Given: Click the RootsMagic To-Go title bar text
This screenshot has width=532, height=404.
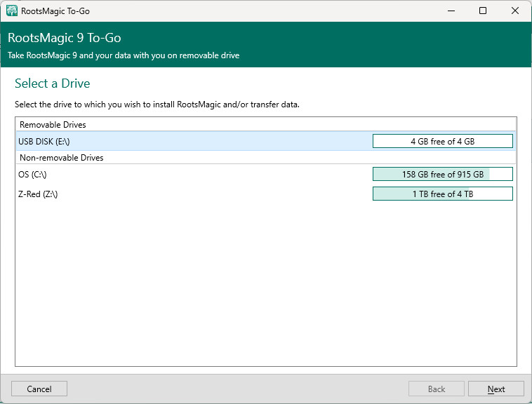Looking at the screenshot, I should (x=56, y=11).
